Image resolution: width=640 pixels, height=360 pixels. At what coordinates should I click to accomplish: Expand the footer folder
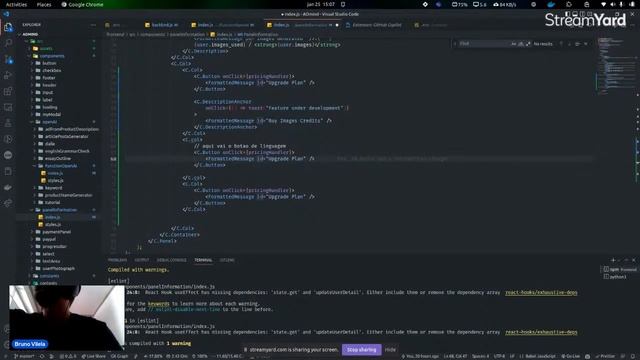point(49,78)
